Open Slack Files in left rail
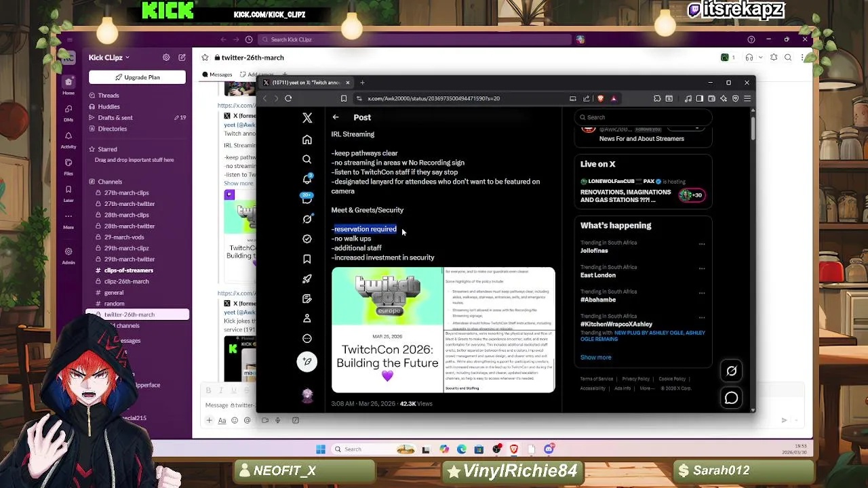 [68, 166]
